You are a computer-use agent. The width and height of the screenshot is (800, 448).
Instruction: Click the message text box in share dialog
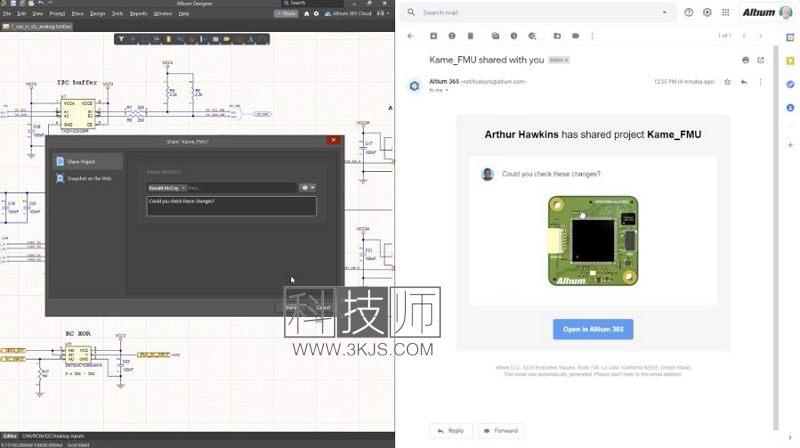[231, 206]
